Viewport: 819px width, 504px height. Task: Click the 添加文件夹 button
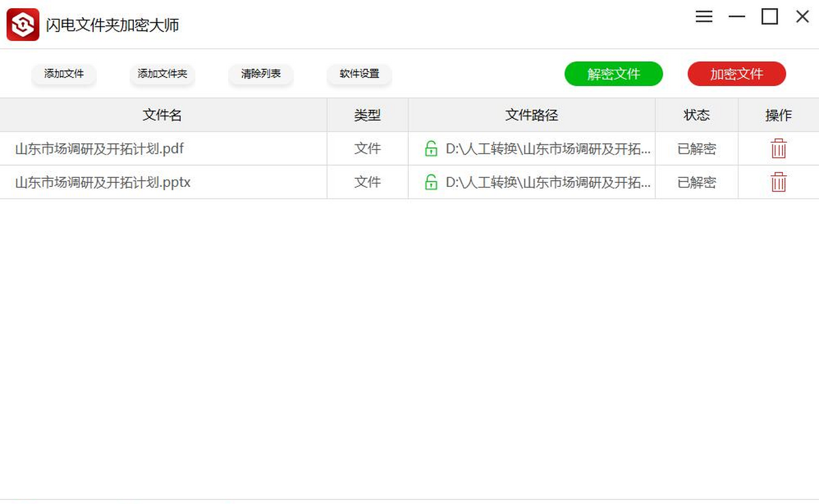coord(162,74)
